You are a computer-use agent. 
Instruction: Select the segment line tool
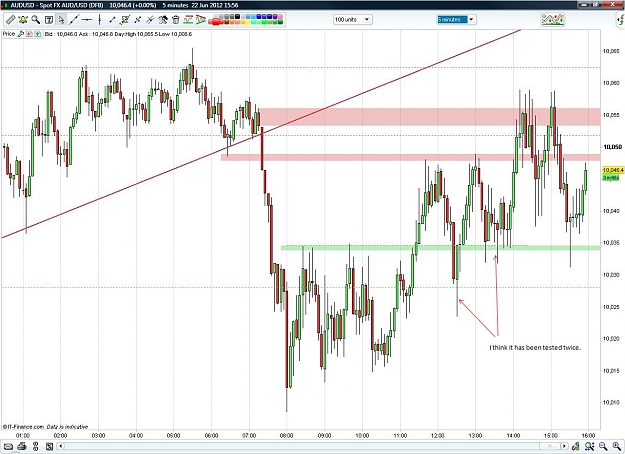(x=112, y=20)
